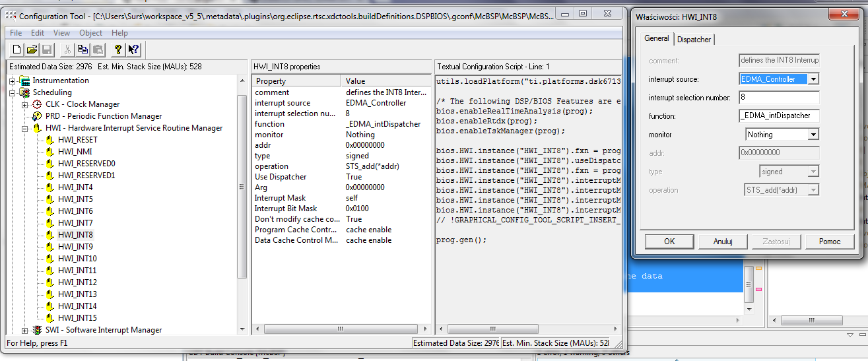Click the hand icon beside HWI_INT10
The image size is (868, 361).
50,259
